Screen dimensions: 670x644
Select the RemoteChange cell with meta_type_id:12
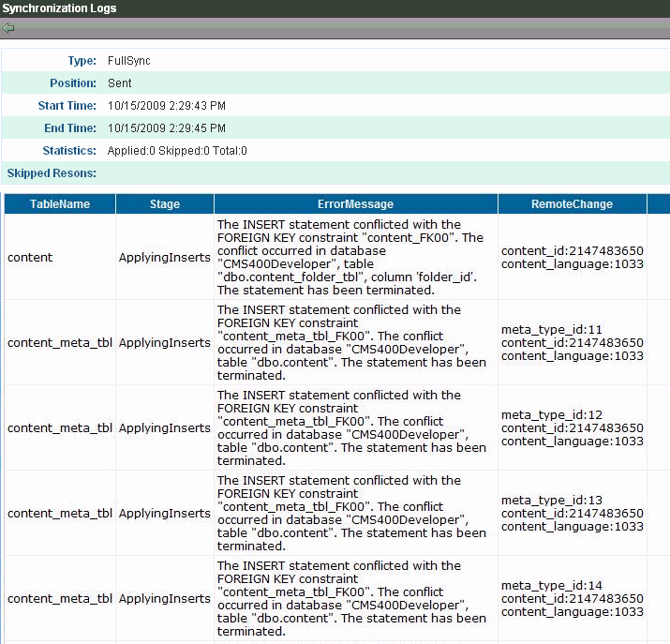coord(572,427)
